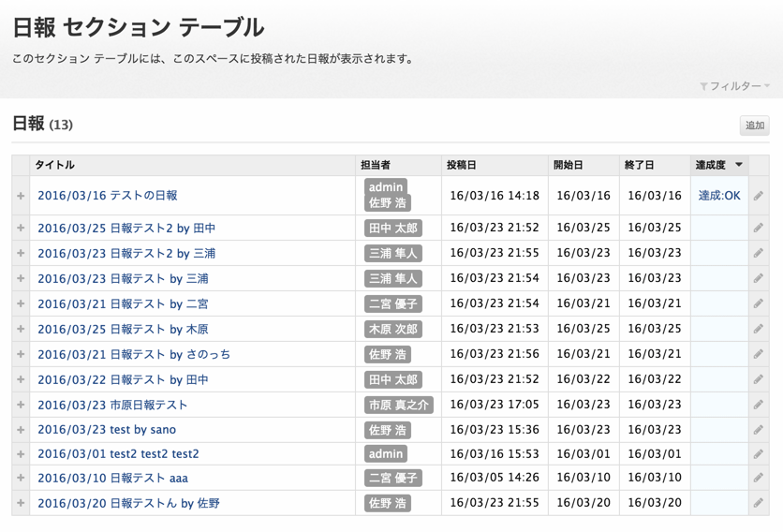Click pencil icon for 日報テスト aaa row
Viewport: 783px width, 532px height.
[x=758, y=478]
